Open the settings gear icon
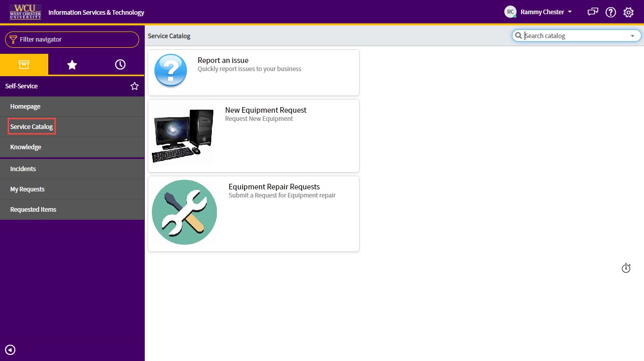The width and height of the screenshot is (644, 361). (628, 12)
